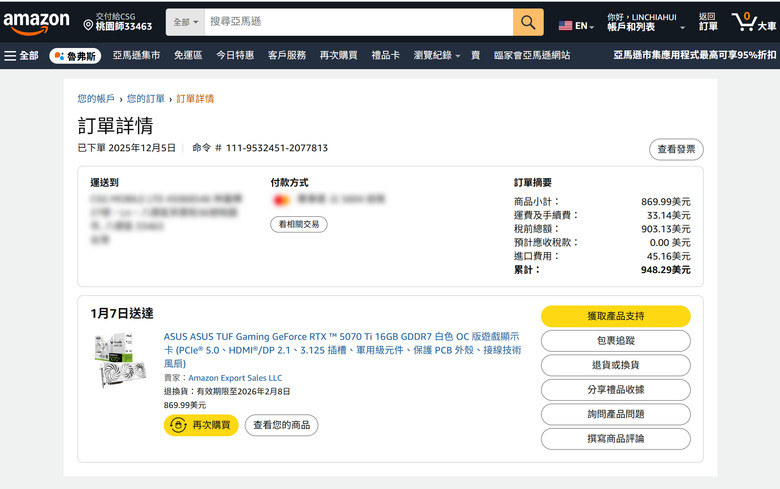Click the 進口費用 45.16美元 value
Image resolution: width=780 pixels, height=489 pixels.
coord(669,256)
